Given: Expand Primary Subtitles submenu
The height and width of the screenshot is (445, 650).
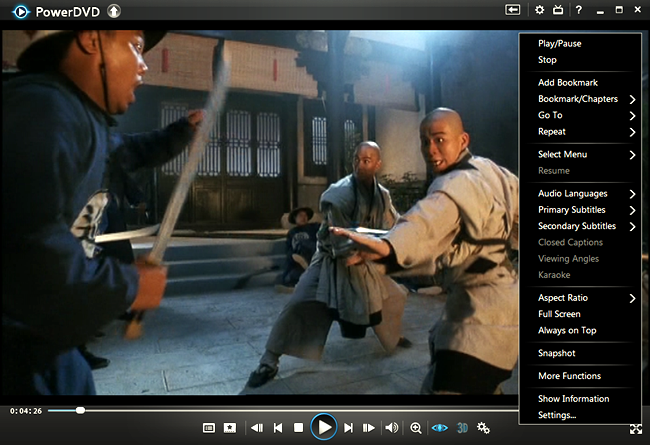Looking at the screenshot, I should pyautogui.click(x=580, y=210).
